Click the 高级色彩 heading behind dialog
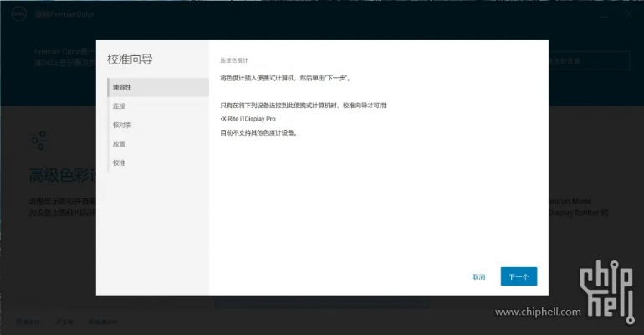The image size is (644, 335). point(63,175)
